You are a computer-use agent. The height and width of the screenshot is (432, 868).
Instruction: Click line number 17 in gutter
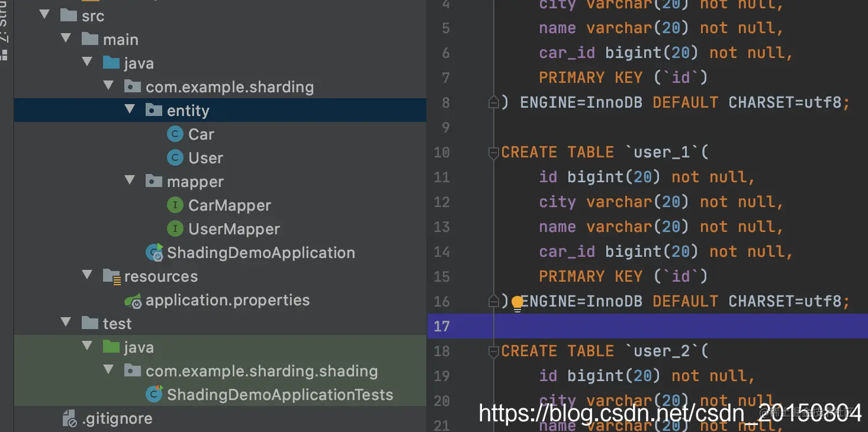[x=442, y=327]
